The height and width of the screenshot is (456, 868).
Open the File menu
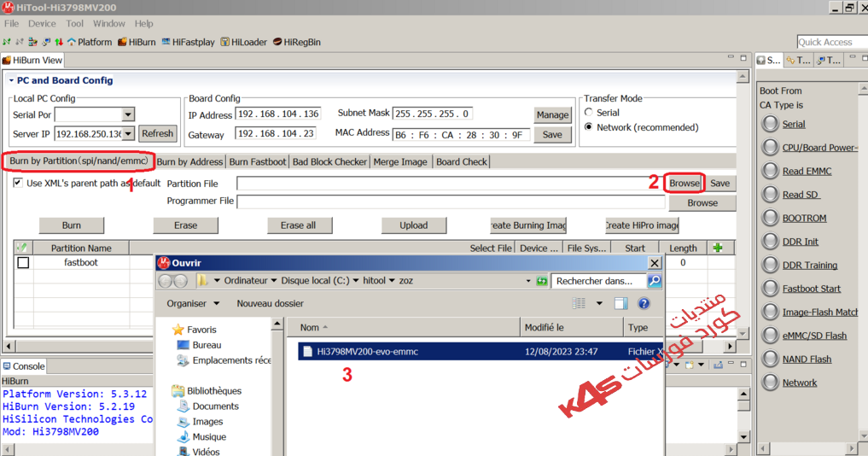[x=12, y=23]
